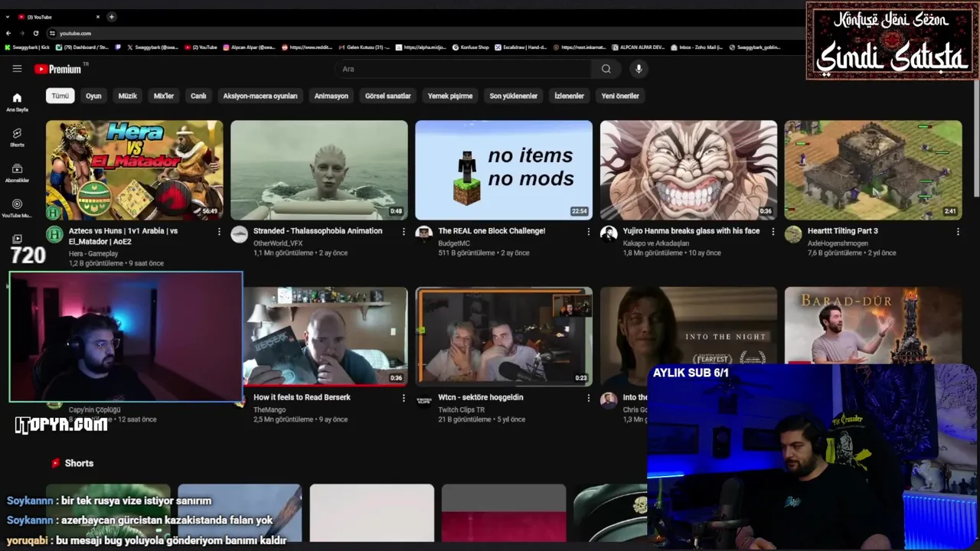The image size is (980, 551).
Task: Go back in browser
Action: [8, 33]
